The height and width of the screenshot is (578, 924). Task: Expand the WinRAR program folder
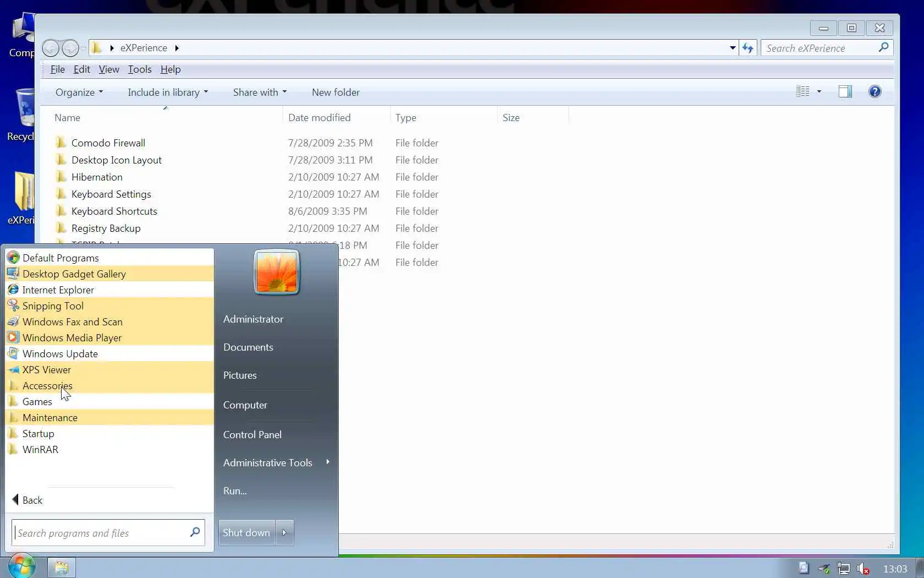pos(109,449)
